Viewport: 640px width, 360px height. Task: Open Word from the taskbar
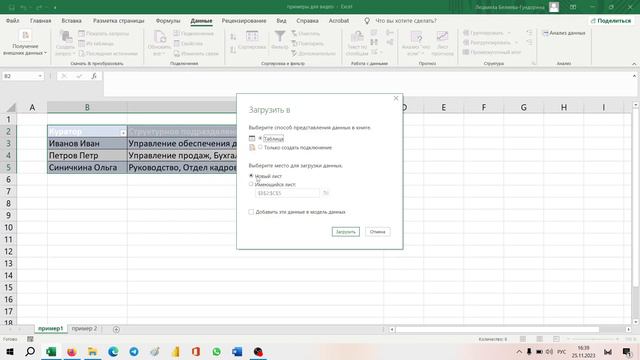237,351
